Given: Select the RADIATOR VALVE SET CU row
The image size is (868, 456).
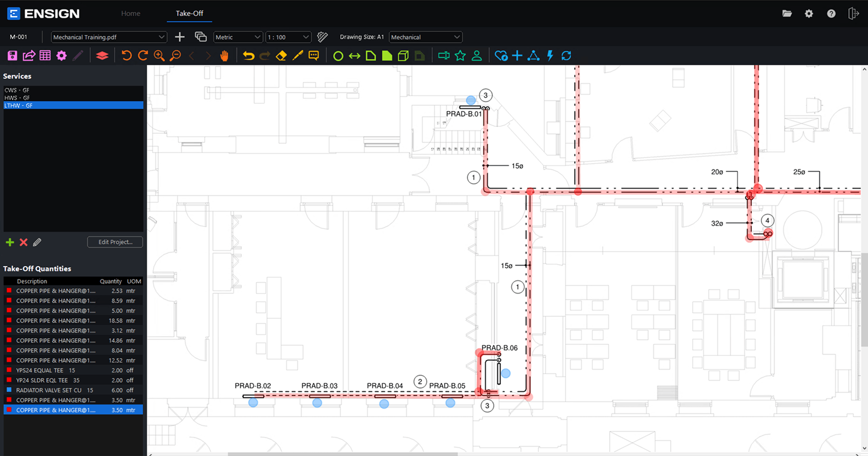Looking at the screenshot, I should pos(73,390).
